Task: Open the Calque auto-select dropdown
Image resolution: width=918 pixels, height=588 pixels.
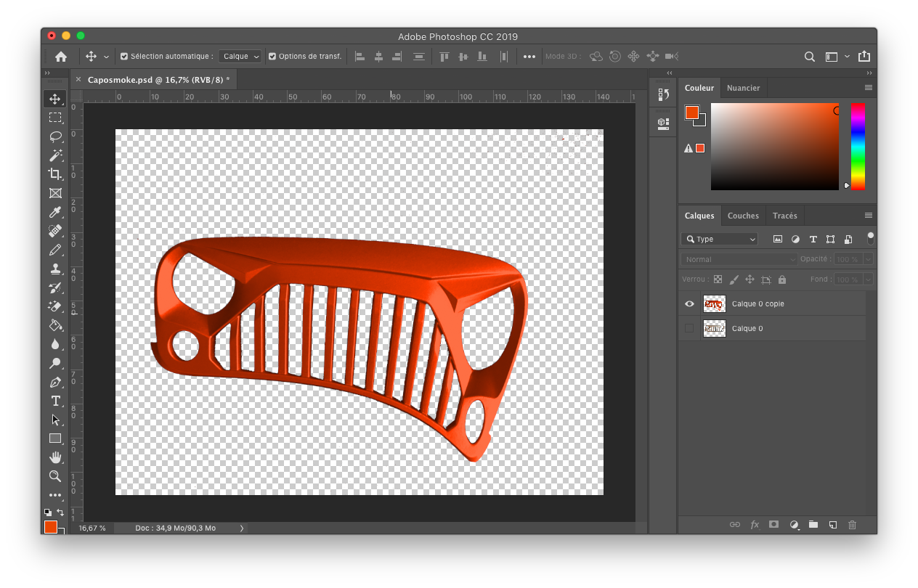Action: click(241, 56)
